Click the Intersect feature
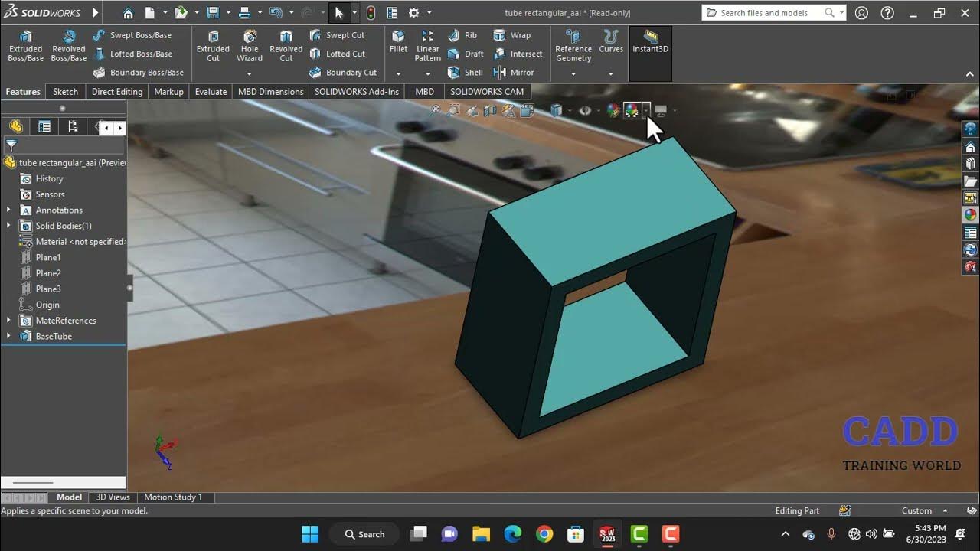Screen dimensions: 980x551 518,54
